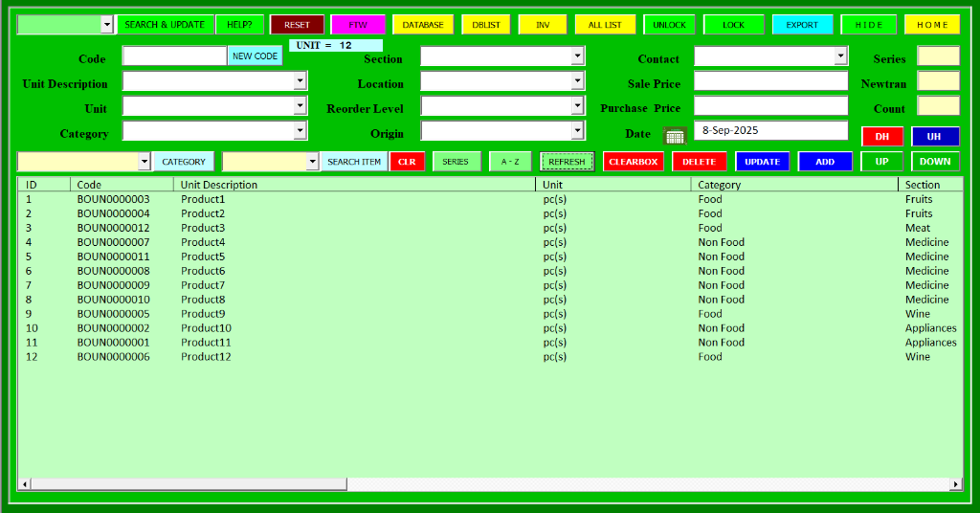
Task: Expand the Section dropdown
Action: 577,56
